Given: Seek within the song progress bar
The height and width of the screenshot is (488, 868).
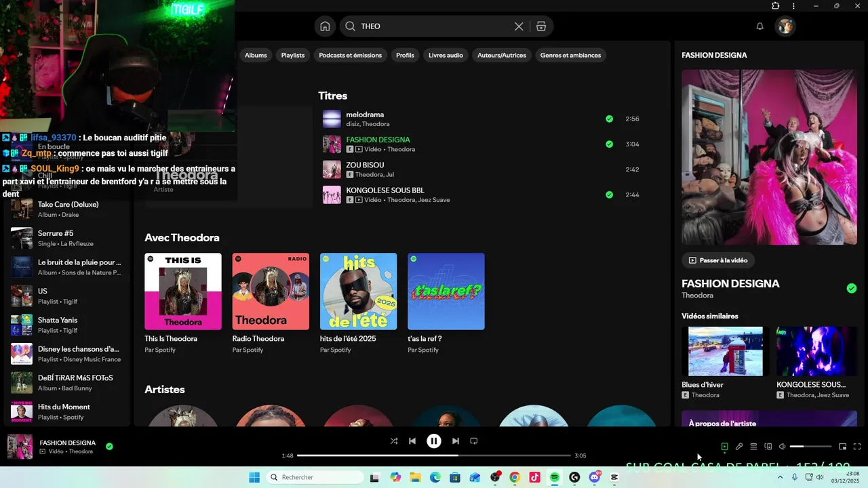Looking at the screenshot, I should pyautogui.click(x=434, y=455).
